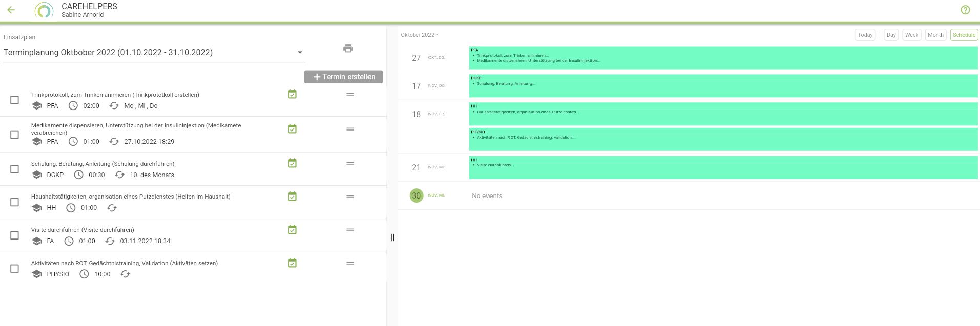
Task: Expand the Terminplanung Oktober 2022 dropdown
Action: click(x=300, y=52)
